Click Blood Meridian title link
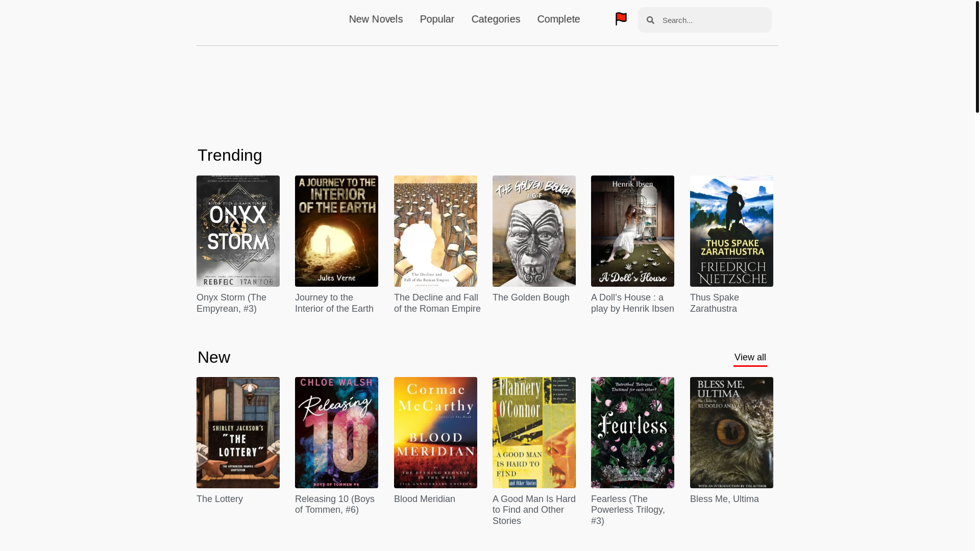This screenshot has width=980, height=551. tap(425, 499)
